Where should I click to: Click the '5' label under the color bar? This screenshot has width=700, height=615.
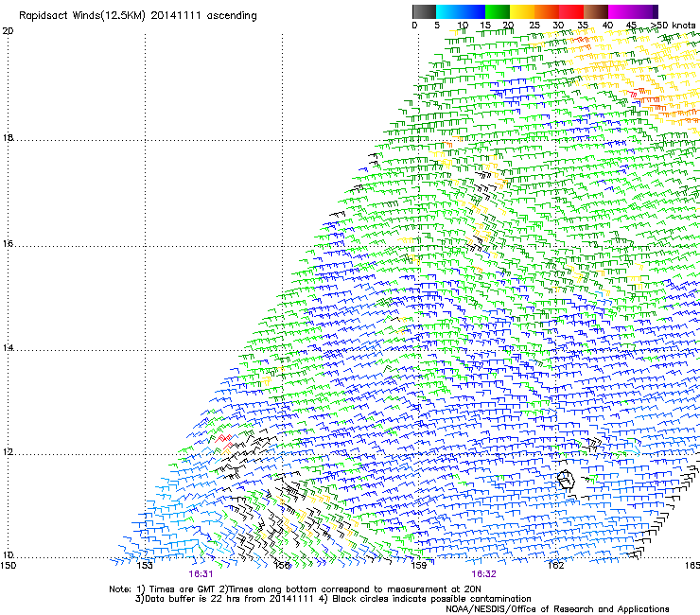[437, 26]
